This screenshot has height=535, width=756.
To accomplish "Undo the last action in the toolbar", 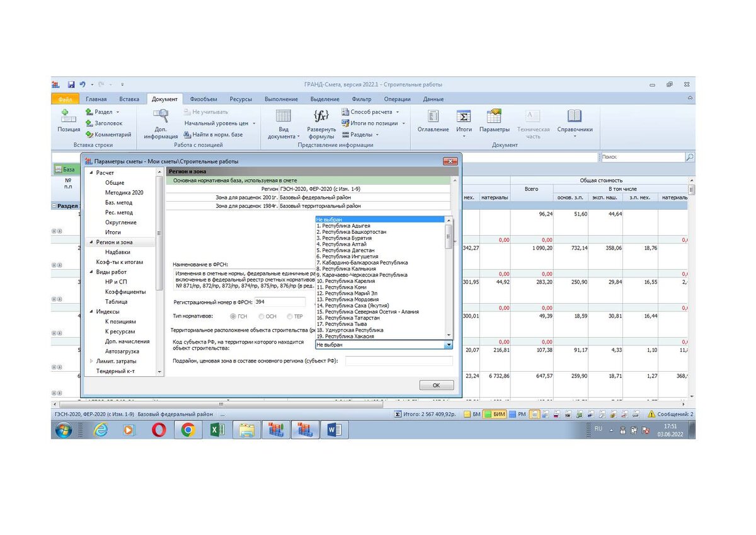I will click(x=83, y=84).
